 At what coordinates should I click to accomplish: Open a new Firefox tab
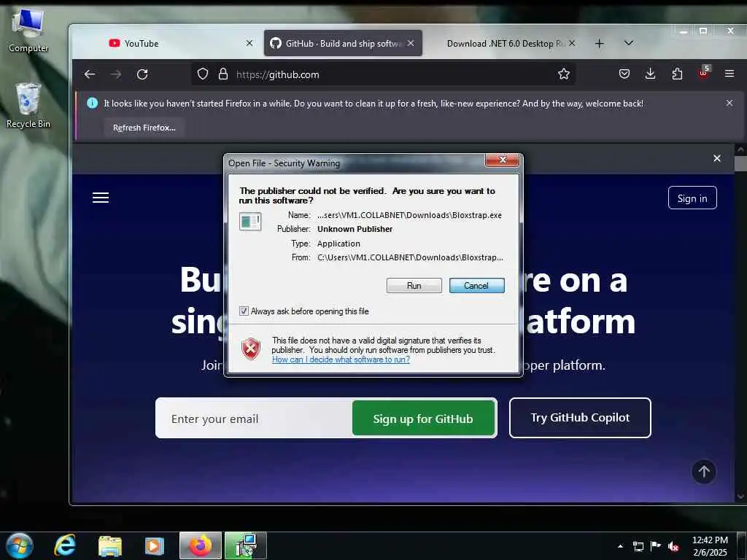(x=600, y=43)
